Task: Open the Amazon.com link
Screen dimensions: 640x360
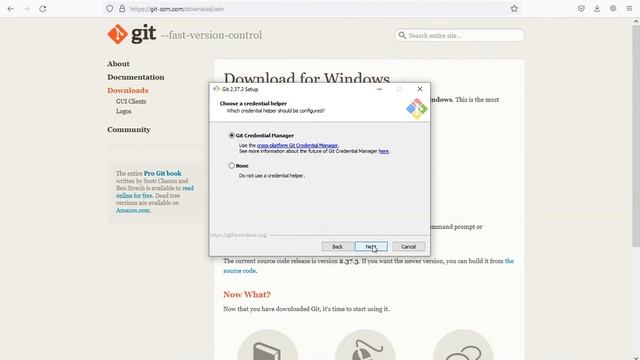Action: click(133, 210)
